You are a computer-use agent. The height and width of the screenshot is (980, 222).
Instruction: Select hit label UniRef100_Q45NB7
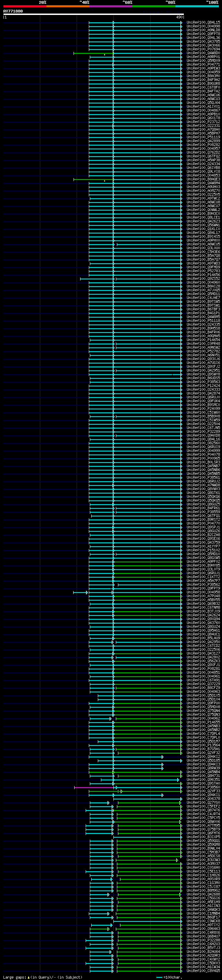click(x=203, y=466)
